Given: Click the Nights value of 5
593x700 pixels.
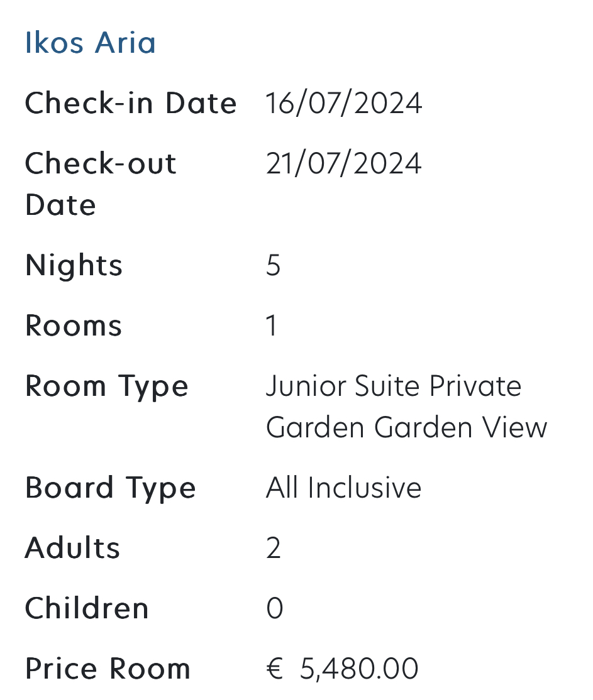Looking at the screenshot, I should (273, 265).
